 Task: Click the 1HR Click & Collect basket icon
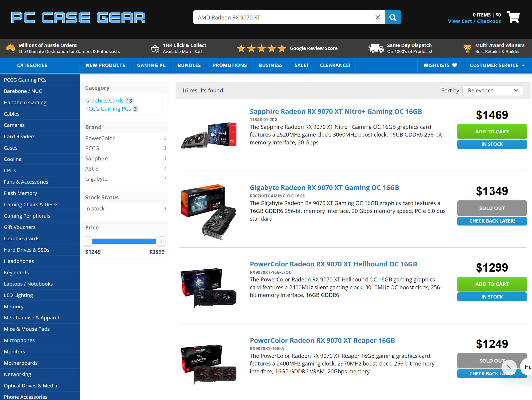tap(155, 48)
